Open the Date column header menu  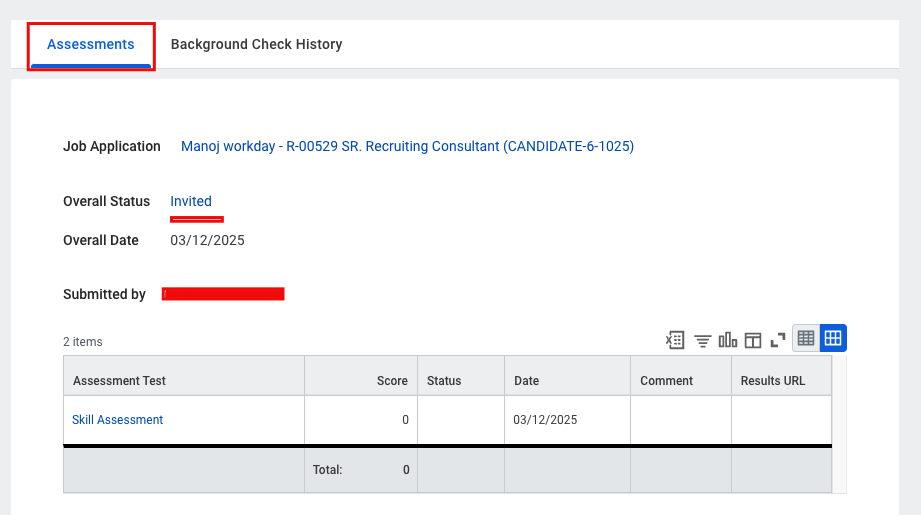tap(567, 381)
